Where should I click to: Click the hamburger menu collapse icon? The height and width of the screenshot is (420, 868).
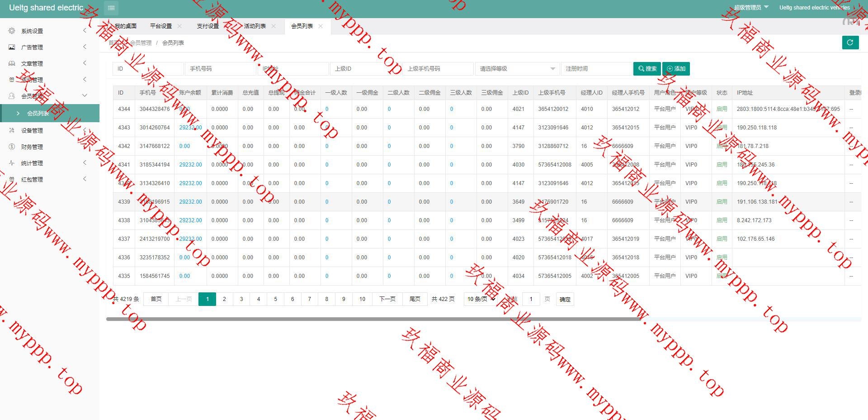click(111, 8)
